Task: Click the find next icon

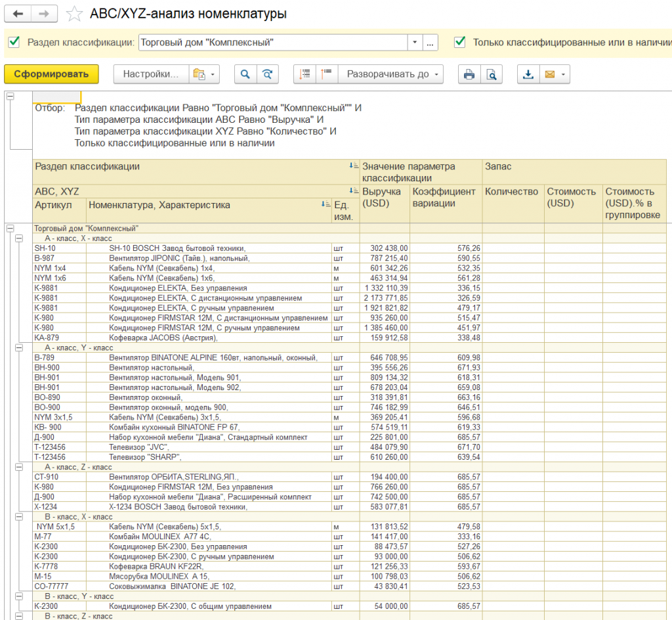Action: 268,74
